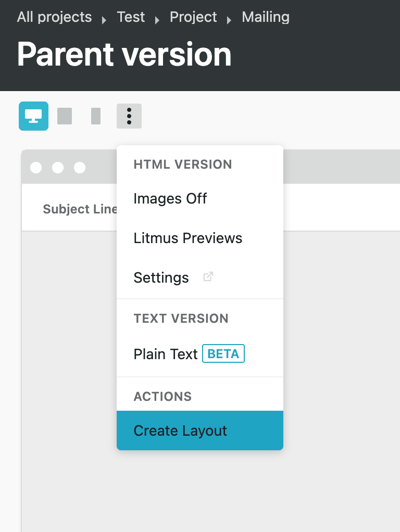Select the tablet preview icon
This screenshot has width=400, height=532.
pyautogui.click(x=65, y=116)
